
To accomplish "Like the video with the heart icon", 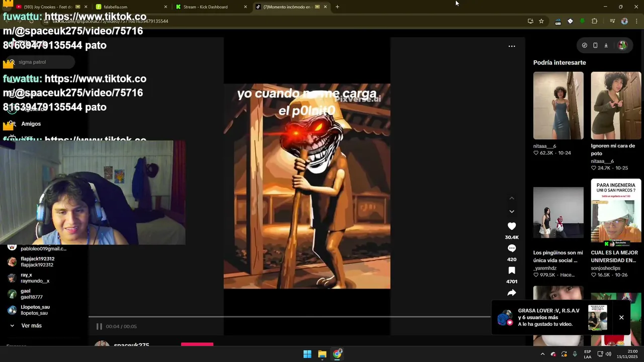I will [x=512, y=226].
